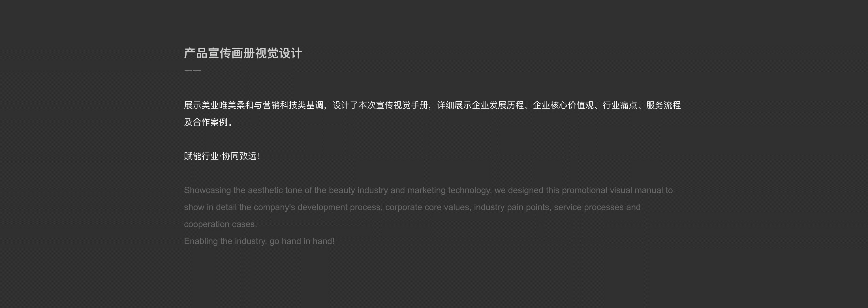Click the words beauty industry
This screenshot has width=868, height=308.
coord(358,190)
